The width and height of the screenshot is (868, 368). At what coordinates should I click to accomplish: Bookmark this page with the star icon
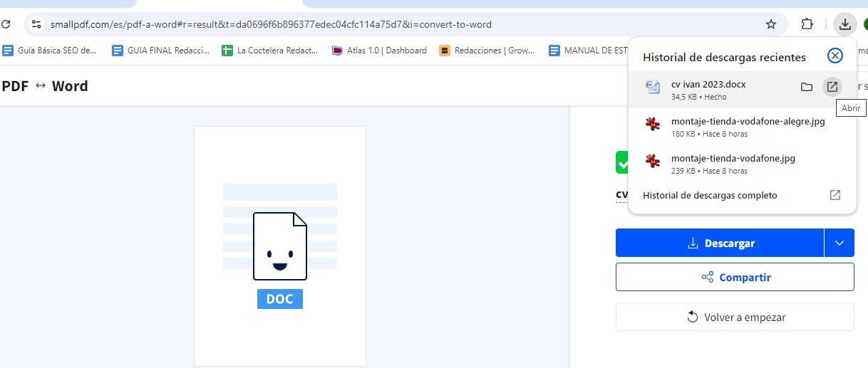point(770,24)
